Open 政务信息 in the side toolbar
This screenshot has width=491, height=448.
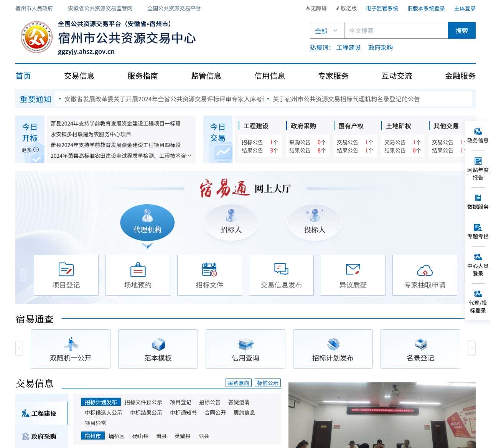pyautogui.click(x=478, y=136)
